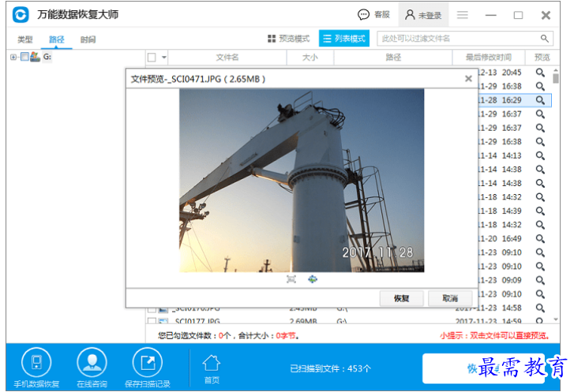Open 手机数据恢复 phone recovery
The image size is (574, 392).
(x=36, y=367)
